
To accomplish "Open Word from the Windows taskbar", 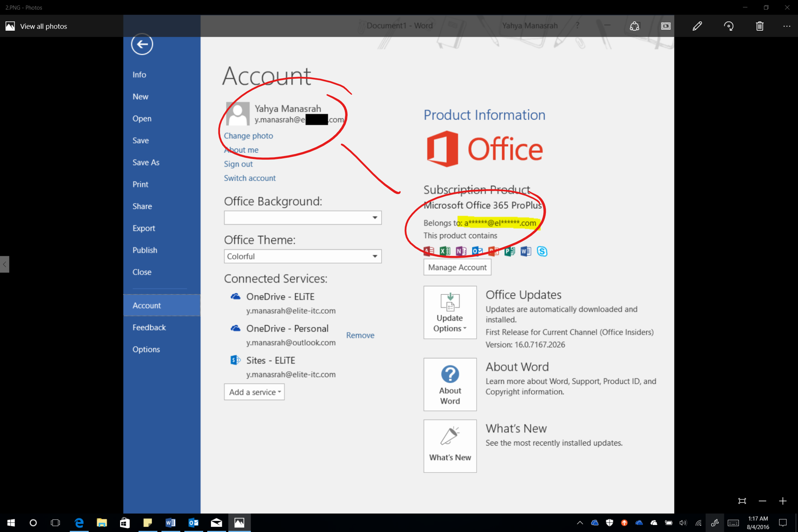I will pos(170,523).
